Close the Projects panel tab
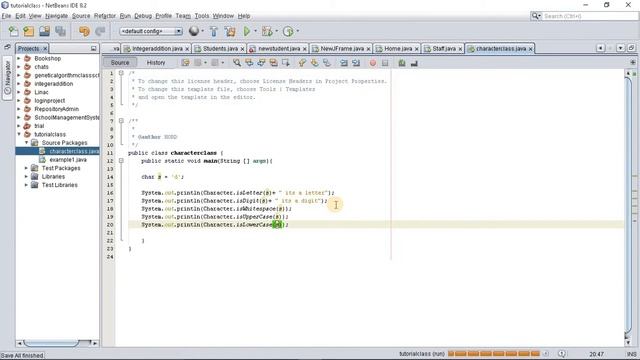The width and height of the screenshot is (640, 360). click(x=45, y=49)
